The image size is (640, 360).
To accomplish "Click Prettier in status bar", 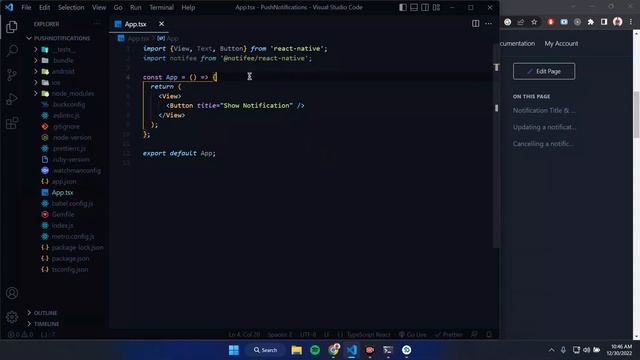I will pyautogui.click(x=449, y=335).
